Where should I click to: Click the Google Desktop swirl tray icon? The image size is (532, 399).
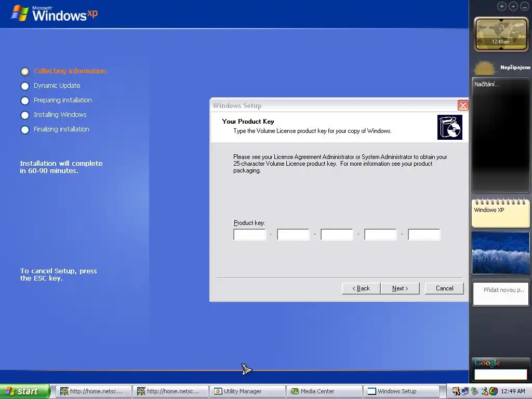click(x=494, y=391)
